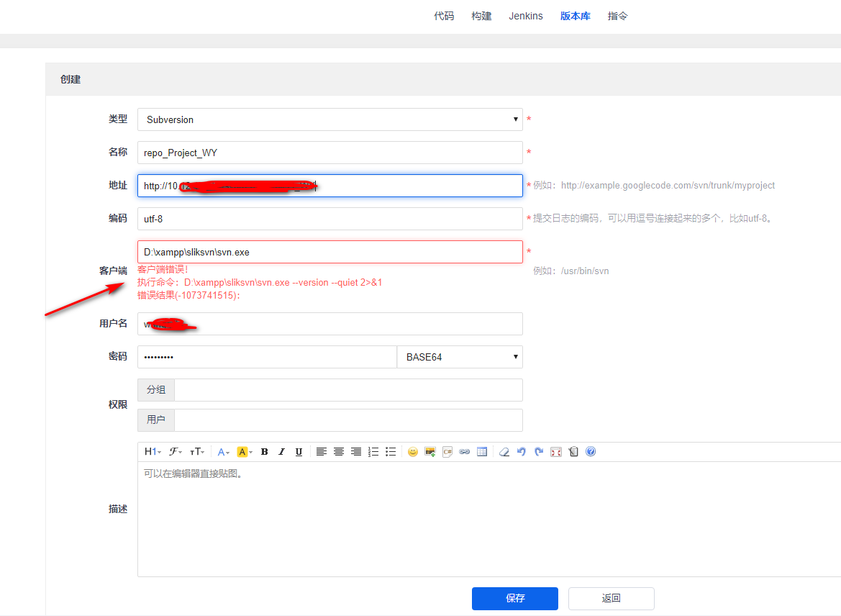Open the text highlight color picker
841x616 pixels.
coord(245,452)
